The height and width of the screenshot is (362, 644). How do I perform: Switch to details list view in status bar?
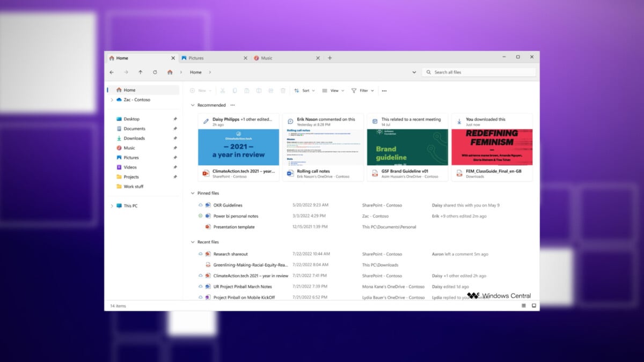tap(524, 306)
